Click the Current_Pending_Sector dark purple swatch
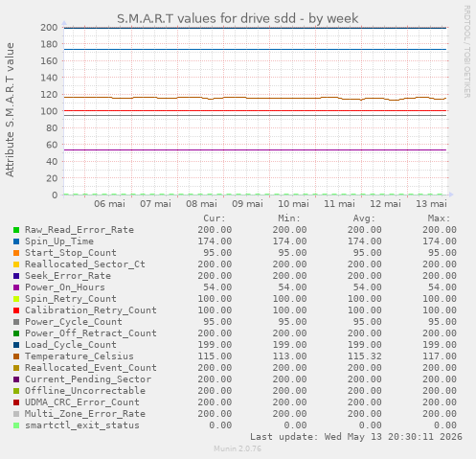Viewport: 476px width, 459px height. pos(16,379)
